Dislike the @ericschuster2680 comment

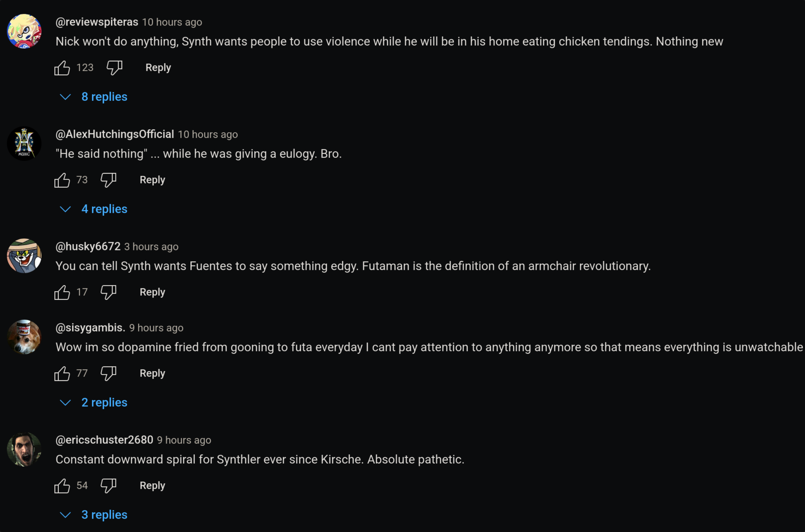click(x=109, y=486)
